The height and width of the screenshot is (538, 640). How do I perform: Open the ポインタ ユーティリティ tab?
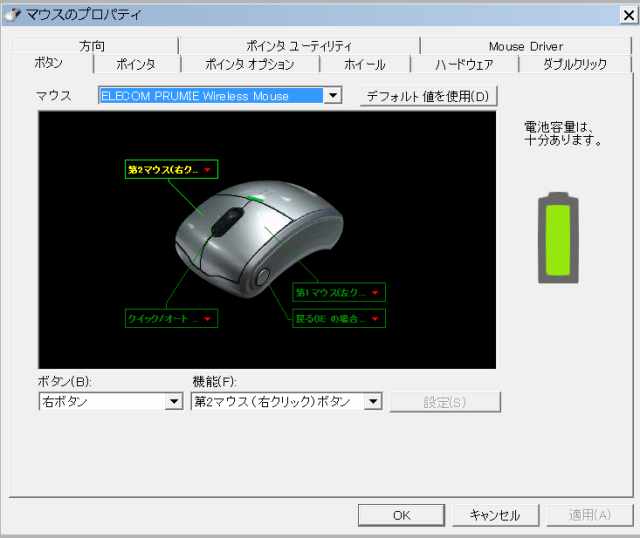pyautogui.click(x=298, y=46)
